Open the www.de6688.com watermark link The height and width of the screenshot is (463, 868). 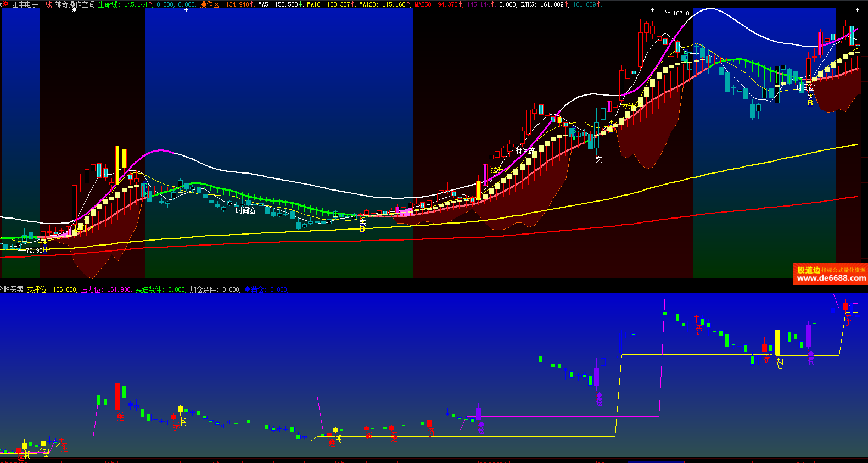click(831, 278)
